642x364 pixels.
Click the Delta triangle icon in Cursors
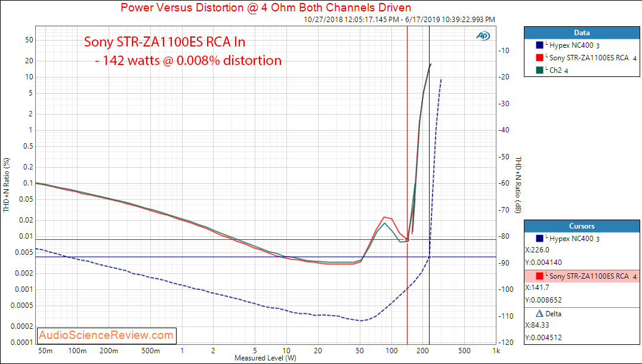pos(539,314)
